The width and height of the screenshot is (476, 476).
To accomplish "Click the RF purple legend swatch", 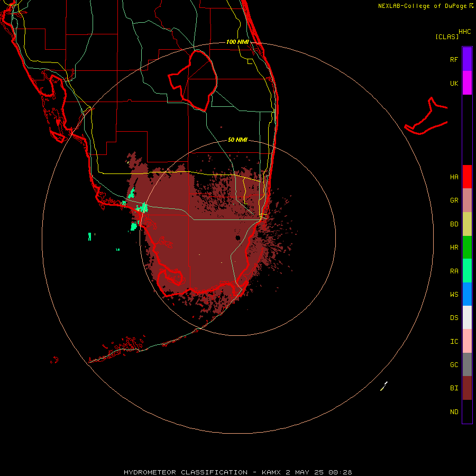I will point(467,59).
